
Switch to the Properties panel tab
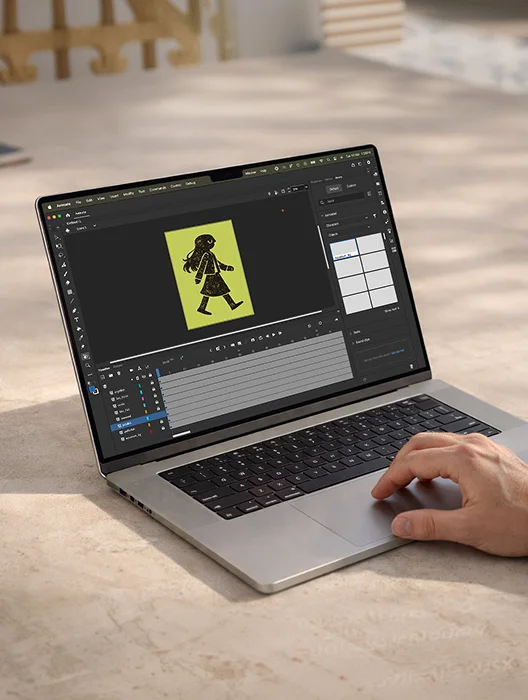pyautogui.click(x=316, y=182)
